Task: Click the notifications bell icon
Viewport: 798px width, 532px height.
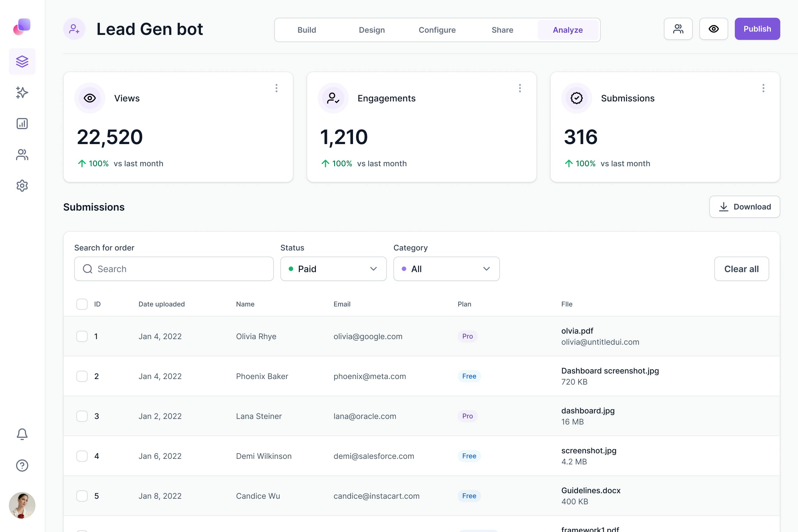Action: pos(22,434)
